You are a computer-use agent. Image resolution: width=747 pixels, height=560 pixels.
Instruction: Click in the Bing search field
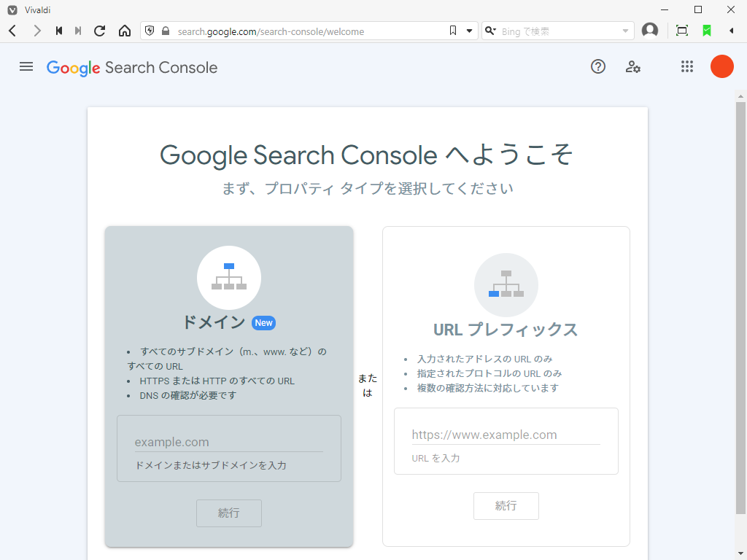(x=557, y=31)
